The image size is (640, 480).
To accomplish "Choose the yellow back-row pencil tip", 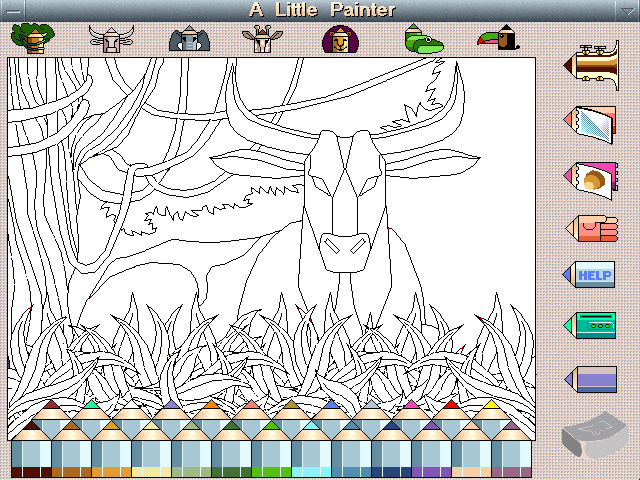I will [491, 407].
